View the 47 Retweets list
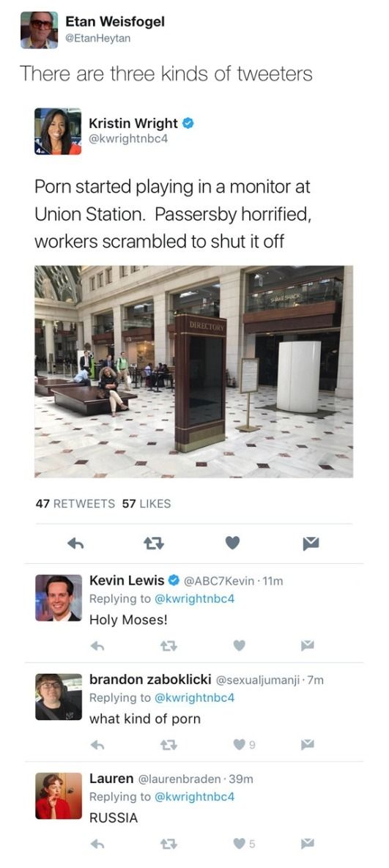389x868 pixels. [75, 504]
